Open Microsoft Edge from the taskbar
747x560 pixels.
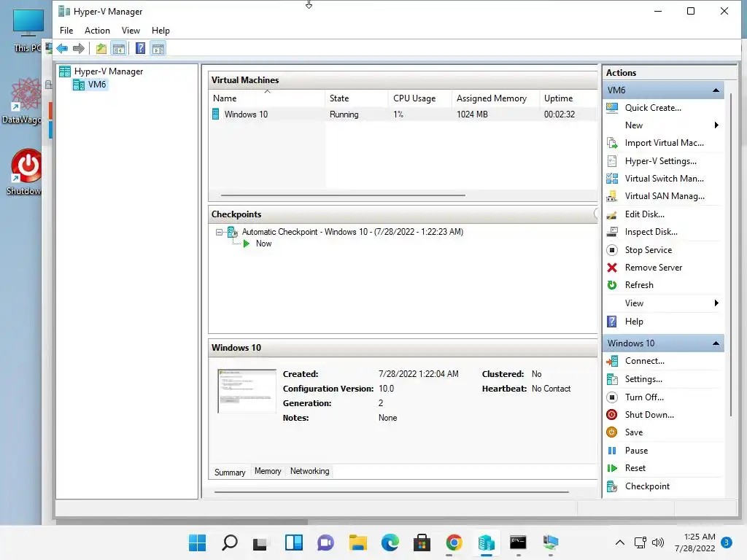click(x=390, y=542)
